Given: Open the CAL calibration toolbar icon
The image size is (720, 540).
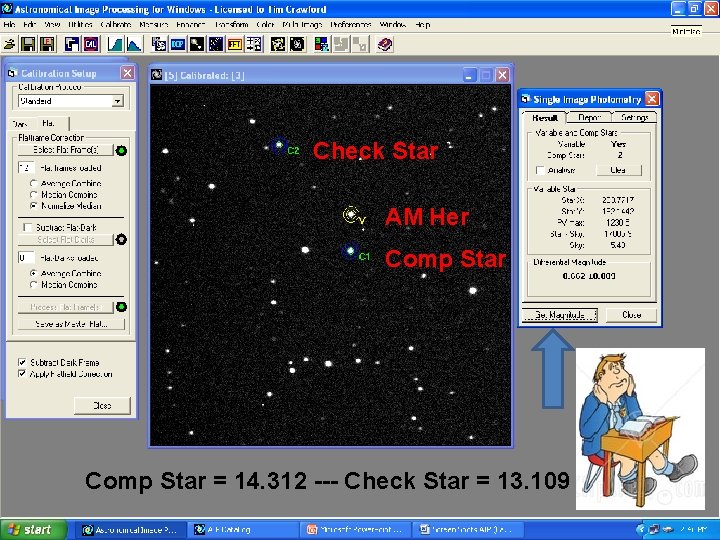Looking at the screenshot, I should [x=91, y=45].
